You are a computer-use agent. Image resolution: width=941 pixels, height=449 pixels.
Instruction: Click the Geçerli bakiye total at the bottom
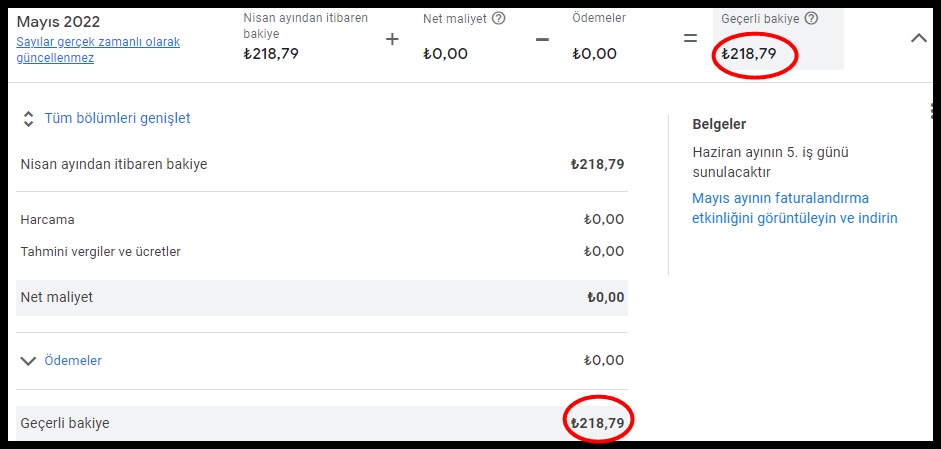tap(597, 423)
